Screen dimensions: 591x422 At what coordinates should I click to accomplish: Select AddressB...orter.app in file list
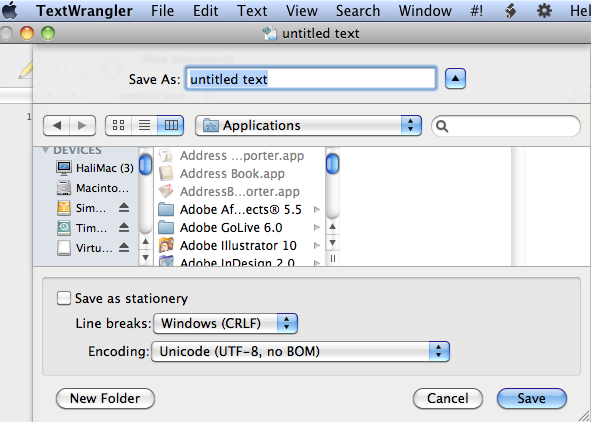(229, 191)
